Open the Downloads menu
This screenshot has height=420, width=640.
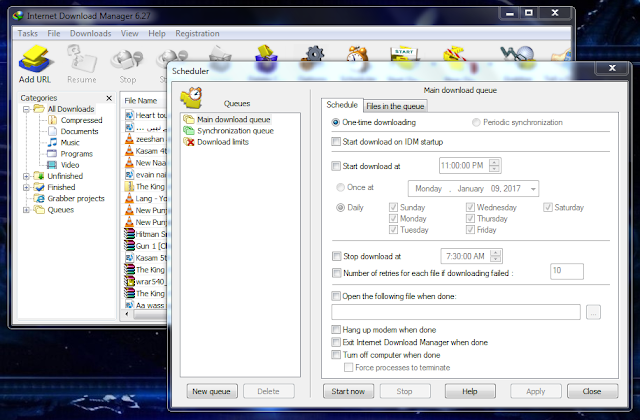pyautogui.click(x=90, y=33)
